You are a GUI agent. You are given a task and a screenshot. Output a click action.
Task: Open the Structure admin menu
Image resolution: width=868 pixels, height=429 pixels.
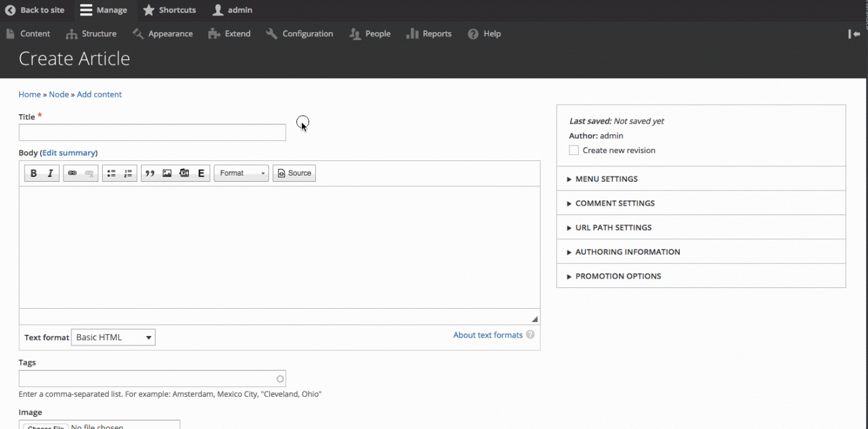click(91, 33)
